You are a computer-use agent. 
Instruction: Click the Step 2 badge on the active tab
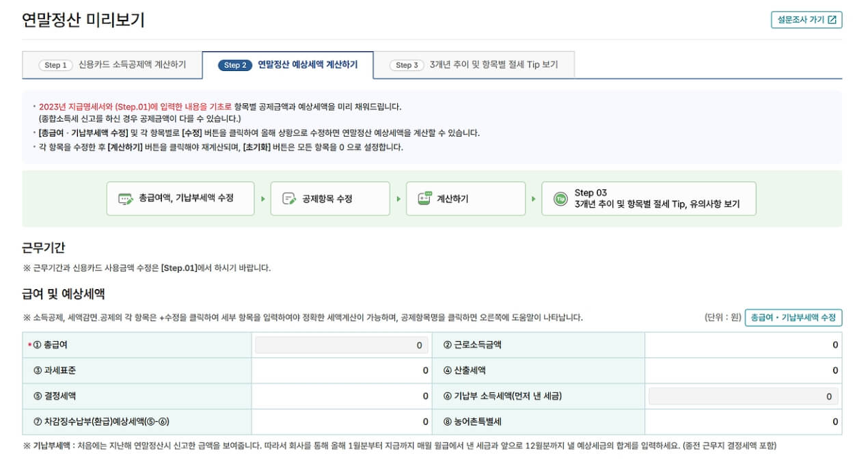coord(236,66)
